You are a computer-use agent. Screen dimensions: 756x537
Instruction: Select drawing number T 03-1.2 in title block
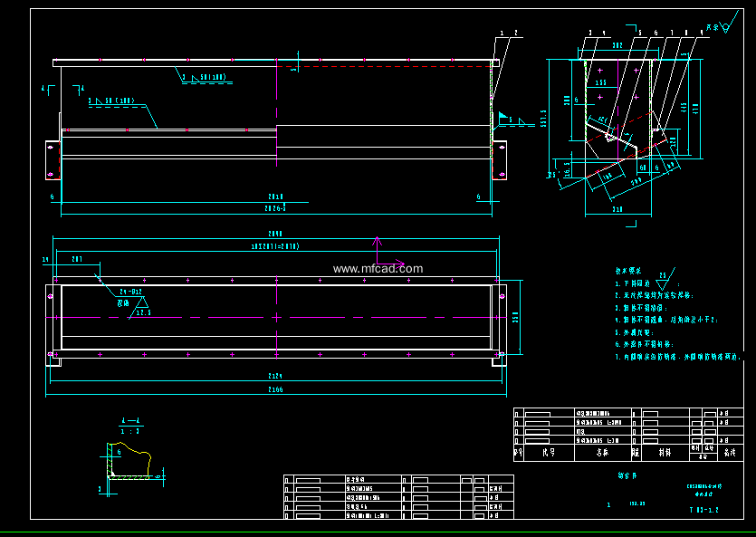(703, 511)
